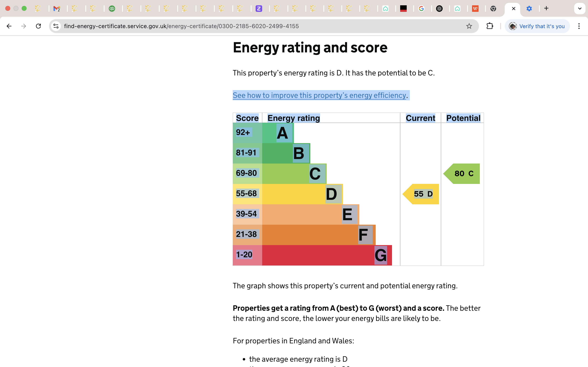Click the browser back arrow

9,26
